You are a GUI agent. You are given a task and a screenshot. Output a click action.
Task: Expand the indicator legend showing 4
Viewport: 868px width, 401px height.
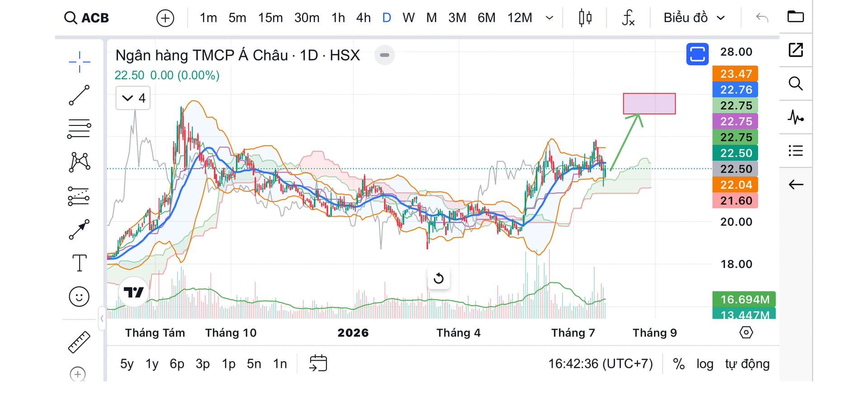pyautogui.click(x=133, y=98)
